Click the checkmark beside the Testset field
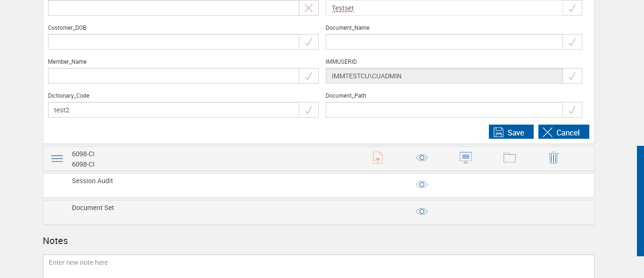The height and width of the screenshot is (278, 644). [x=572, y=8]
